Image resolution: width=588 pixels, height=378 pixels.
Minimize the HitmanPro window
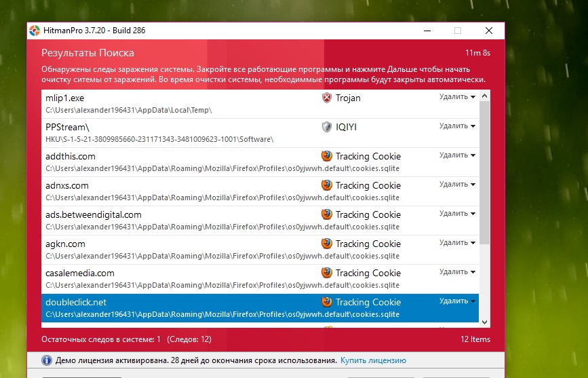point(427,31)
